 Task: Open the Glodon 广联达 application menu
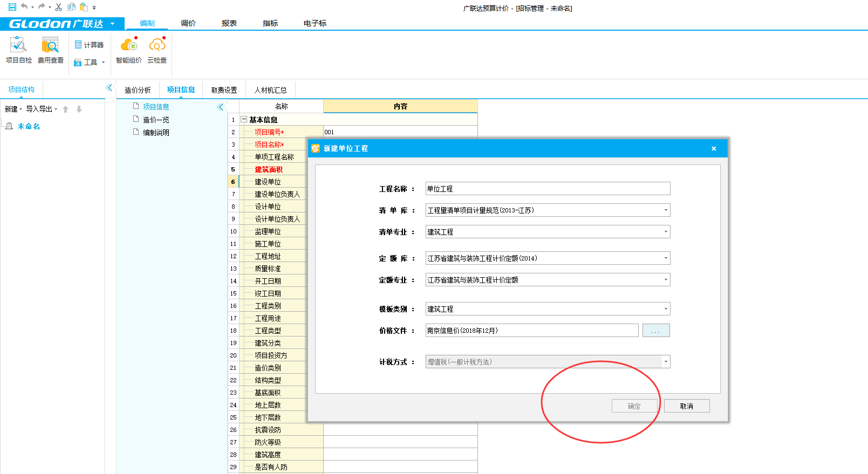pyautogui.click(x=62, y=24)
